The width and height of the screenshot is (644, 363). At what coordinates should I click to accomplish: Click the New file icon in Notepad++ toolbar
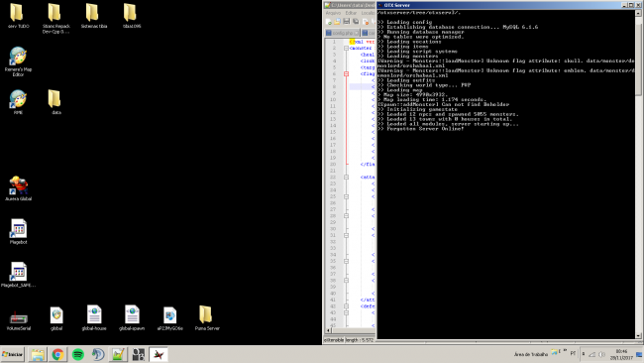[329, 22]
